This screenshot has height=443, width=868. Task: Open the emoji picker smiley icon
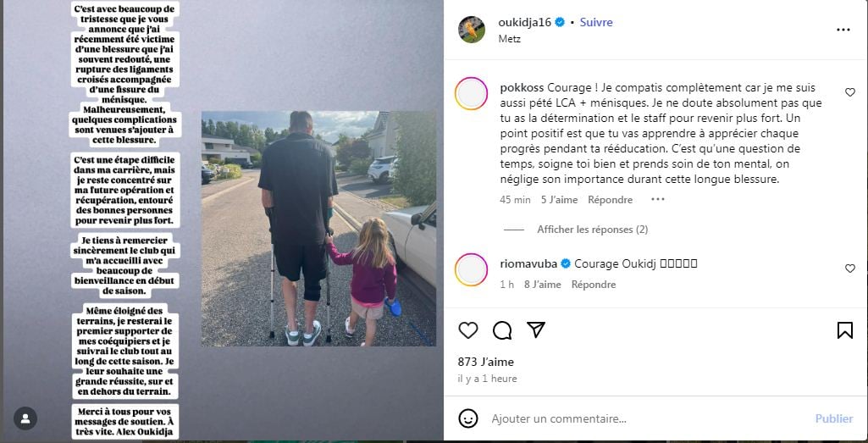click(468, 418)
